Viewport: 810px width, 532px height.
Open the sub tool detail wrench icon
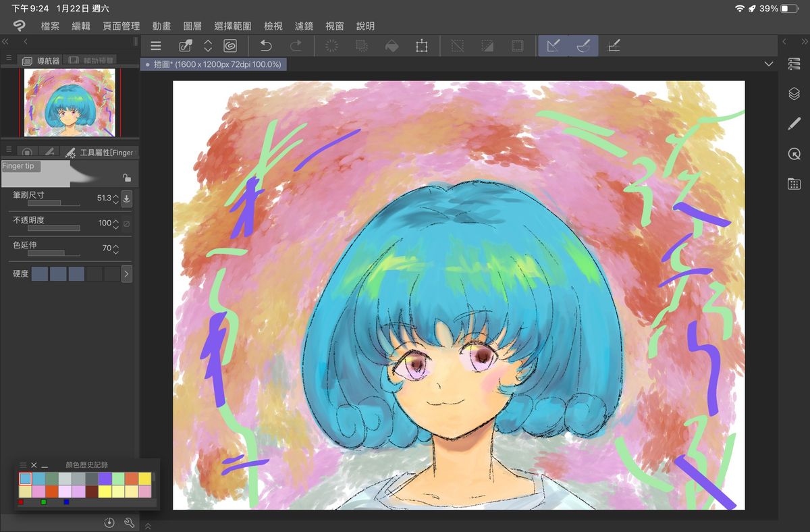coord(130,522)
